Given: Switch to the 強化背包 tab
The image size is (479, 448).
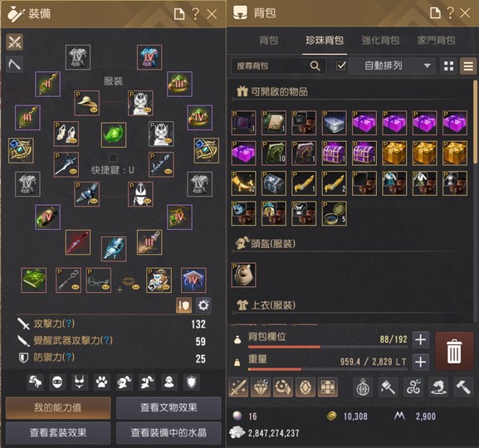Looking at the screenshot, I should pyautogui.click(x=380, y=41).
